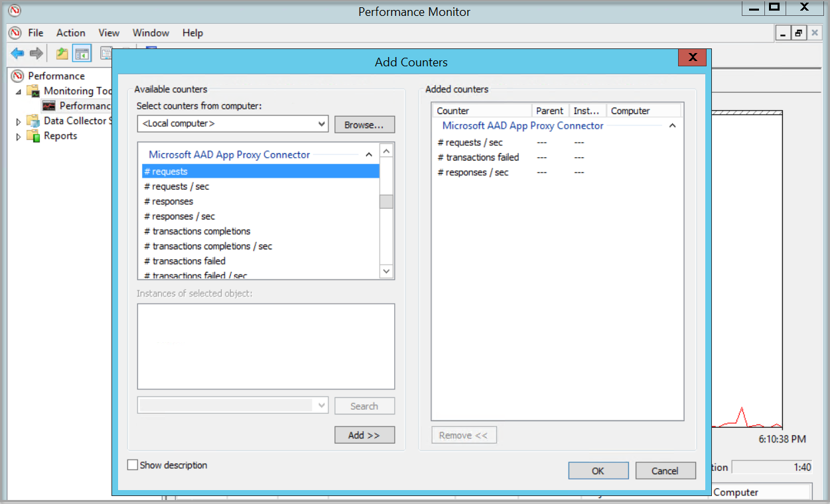Screen dimensions: 830x504
Task: Click OK in Add Counters dialog
Action: 598,471
